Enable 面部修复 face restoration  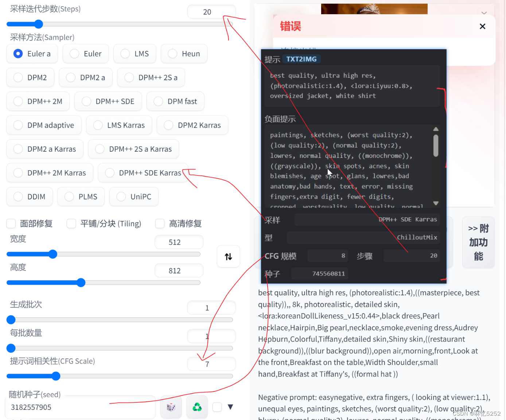coord(11,223)
